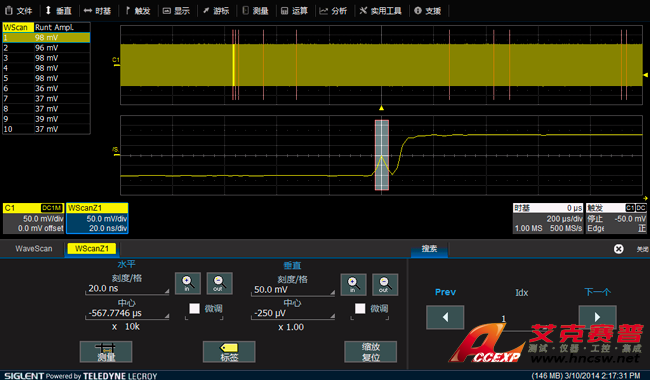Enable the vertical fine-adjust checkbox

pos(360,309)
